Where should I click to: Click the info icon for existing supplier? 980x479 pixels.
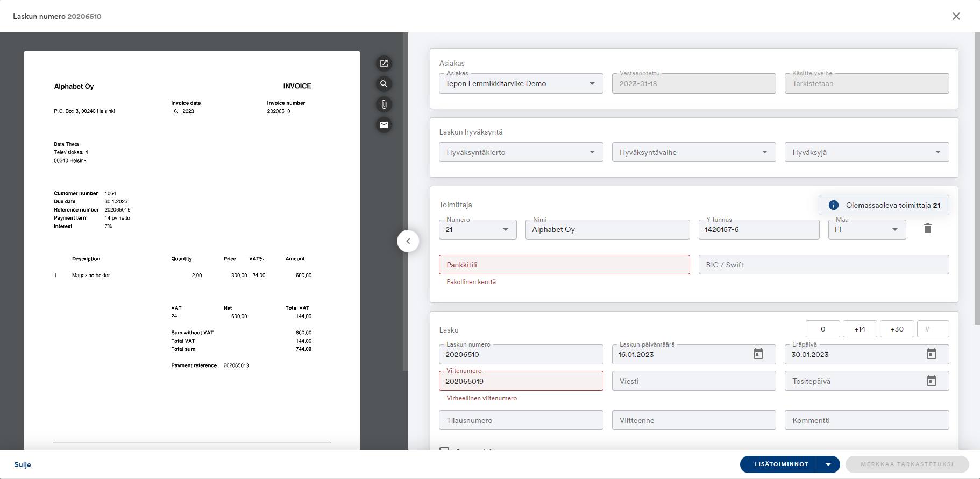coord(833,205)
